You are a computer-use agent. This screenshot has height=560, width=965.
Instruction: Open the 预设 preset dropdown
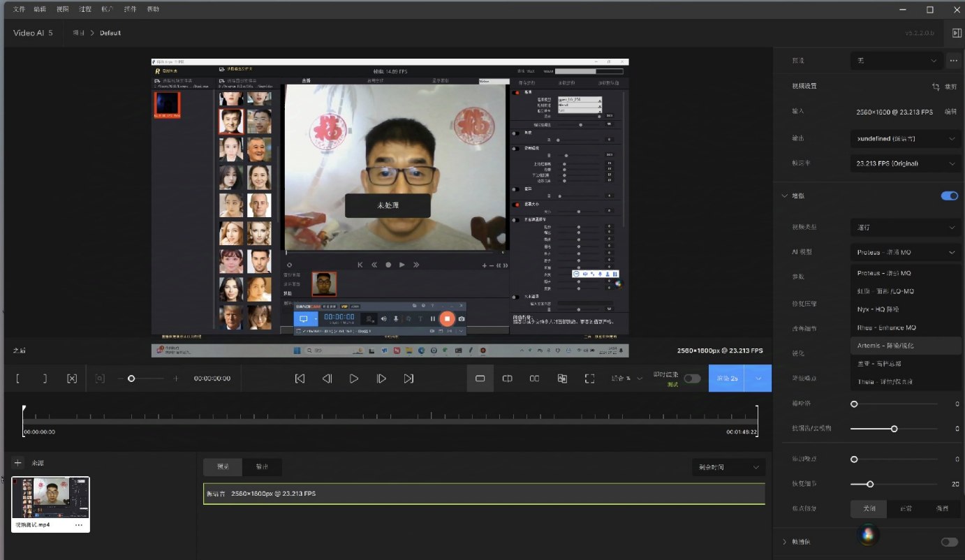click(897, 61)
